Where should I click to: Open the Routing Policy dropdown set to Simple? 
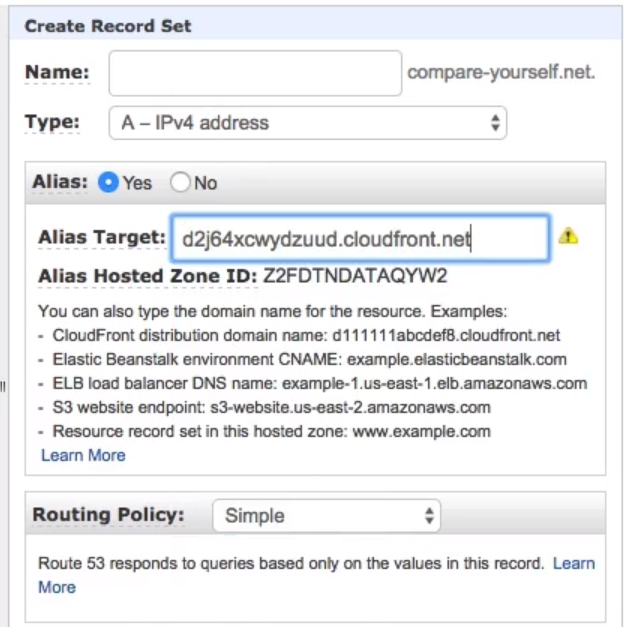[326, 515]
